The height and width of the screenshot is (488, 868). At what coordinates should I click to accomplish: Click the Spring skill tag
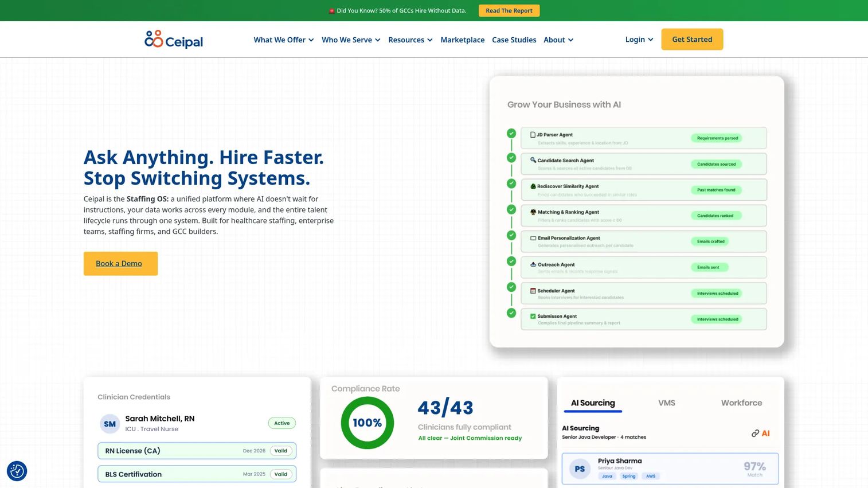click(629, 476)
